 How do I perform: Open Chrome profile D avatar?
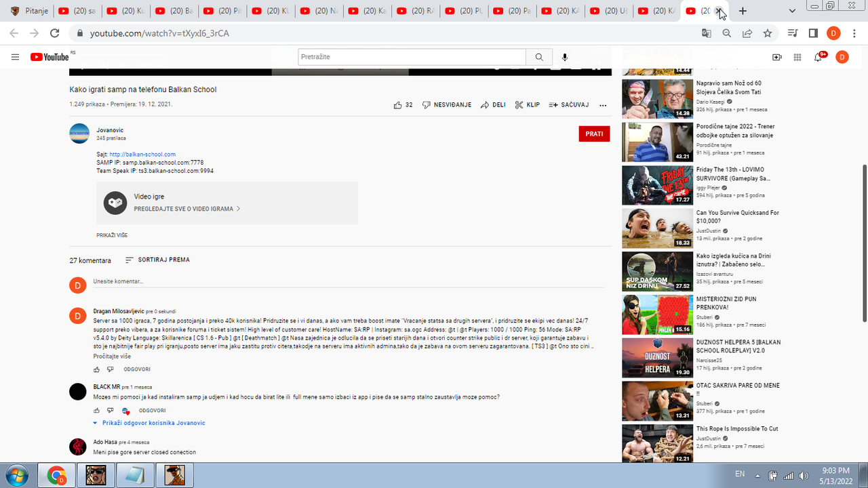(833, 33)
